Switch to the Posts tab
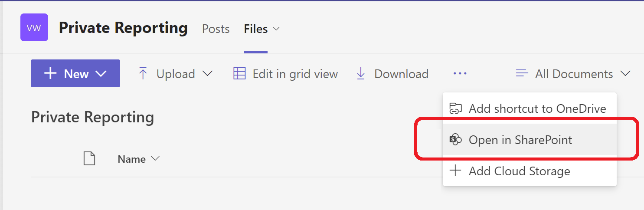 (x=216, y=29)
